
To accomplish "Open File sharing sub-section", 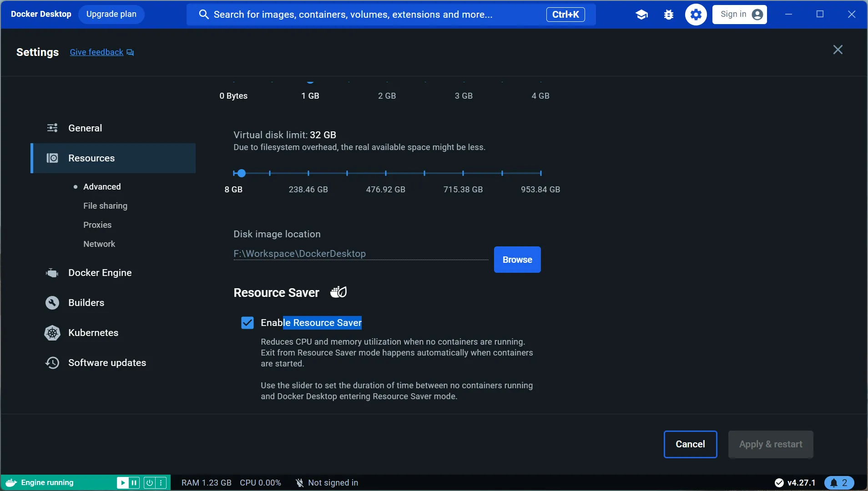I will tap(105, 206).
